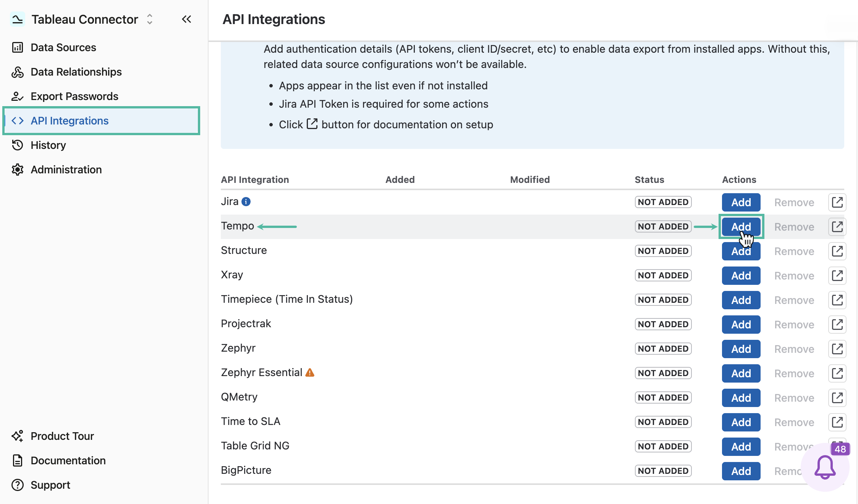Viewport: 858px width, 504px height.
Task: Add the Timepiece API integration
Action: [x=741, y=300]
